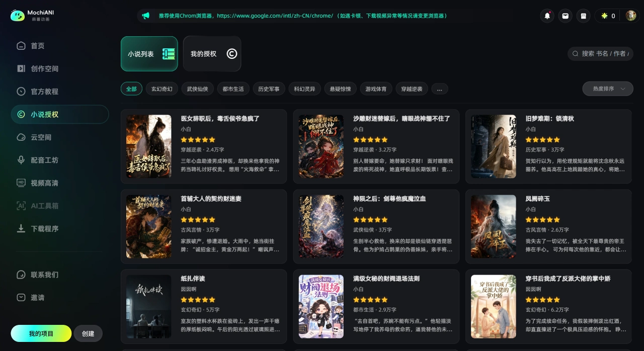
Task: Open the user avatar menu
Action: pyautogui.click(x=631, y=16)
